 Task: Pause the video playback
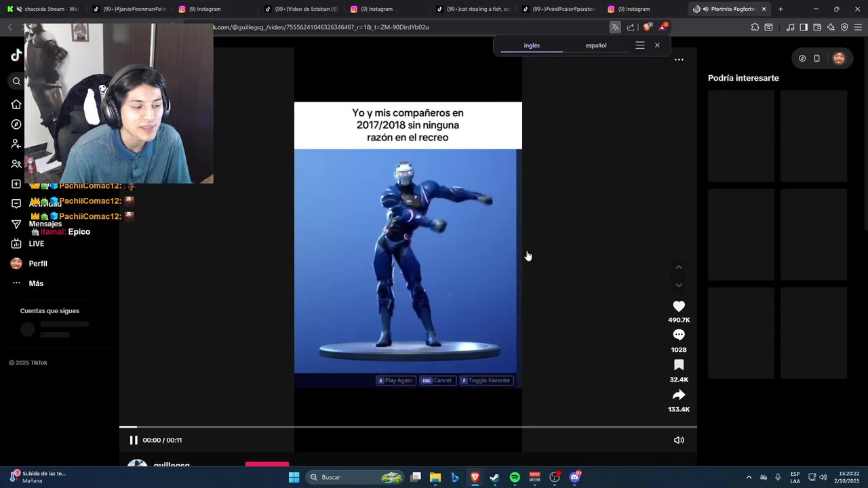coord(134,440)
